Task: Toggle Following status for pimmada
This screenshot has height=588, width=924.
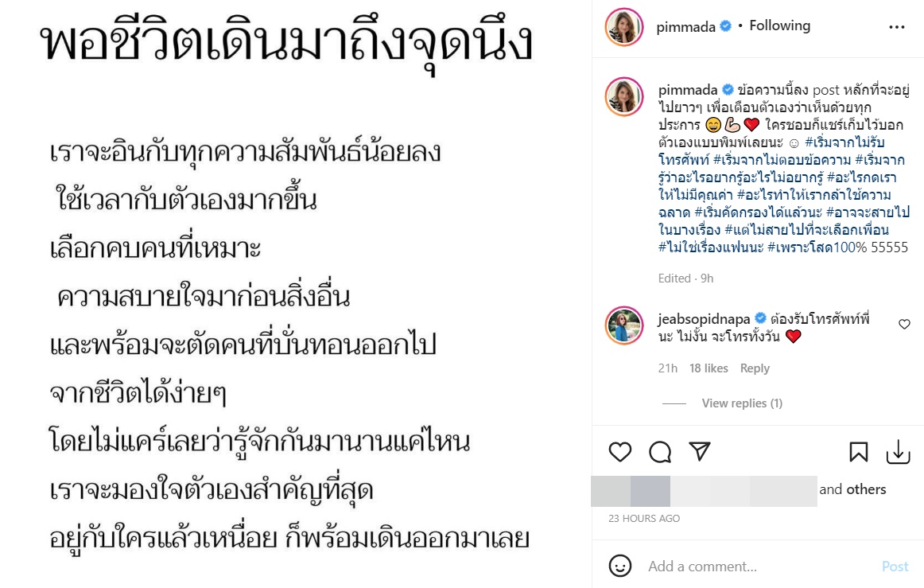Action: pyautogui.click(x=779, y=26)
